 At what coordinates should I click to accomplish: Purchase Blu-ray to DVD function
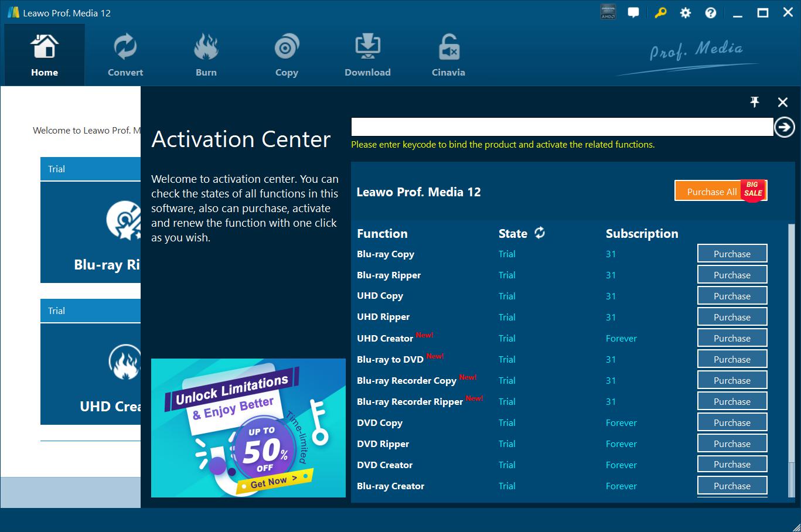(x=732, y=359)
